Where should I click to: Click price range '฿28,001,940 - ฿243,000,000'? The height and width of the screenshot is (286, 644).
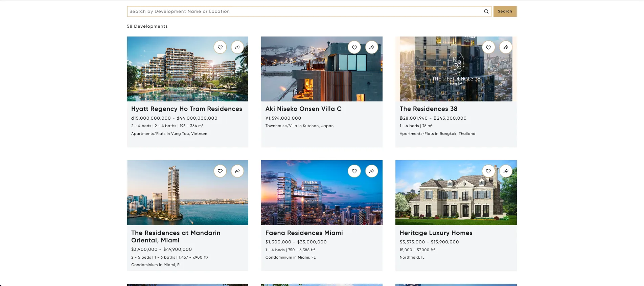[433, 118]
